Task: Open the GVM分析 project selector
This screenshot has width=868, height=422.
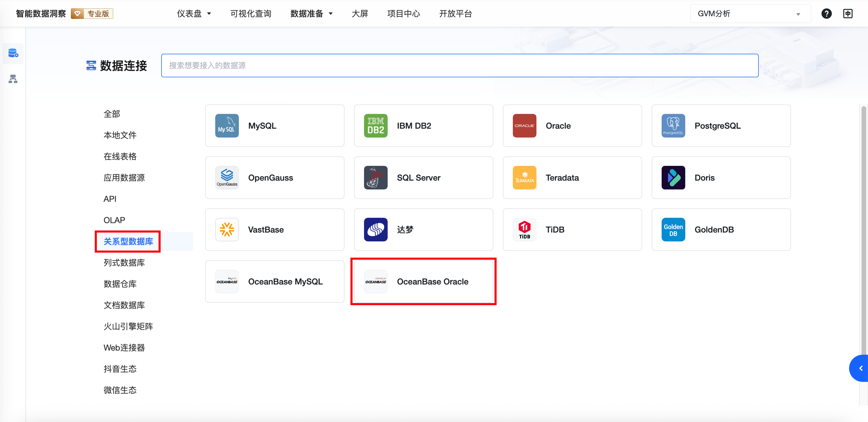Action: (750, 14)
